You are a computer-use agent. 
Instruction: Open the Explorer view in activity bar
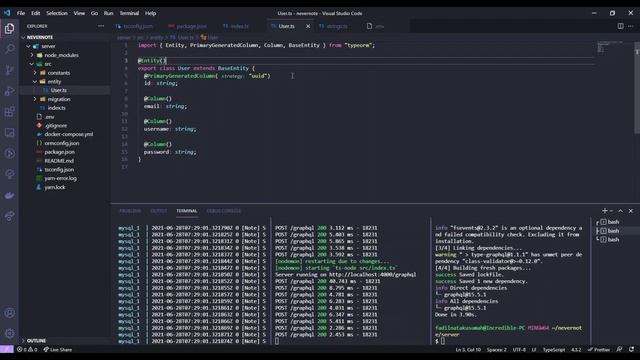9,28
